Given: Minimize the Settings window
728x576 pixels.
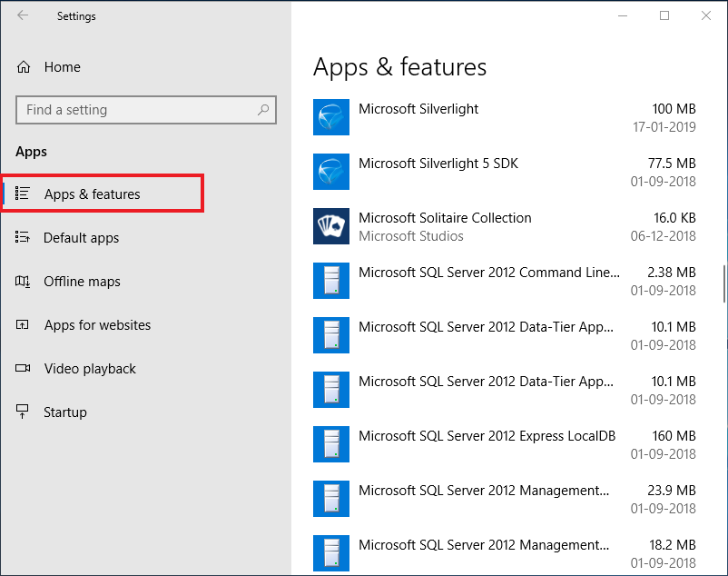Looking at the screenshot, I should coord(623,15).
